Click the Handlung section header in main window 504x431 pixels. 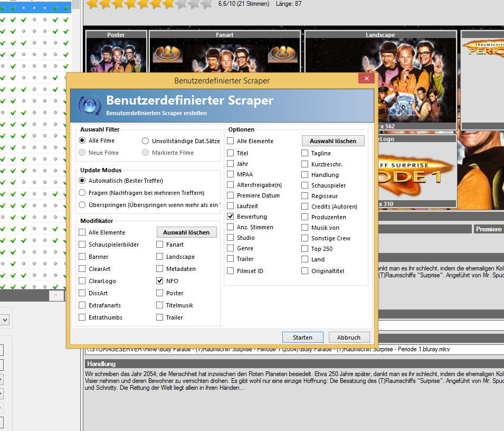tap(294, 364)
